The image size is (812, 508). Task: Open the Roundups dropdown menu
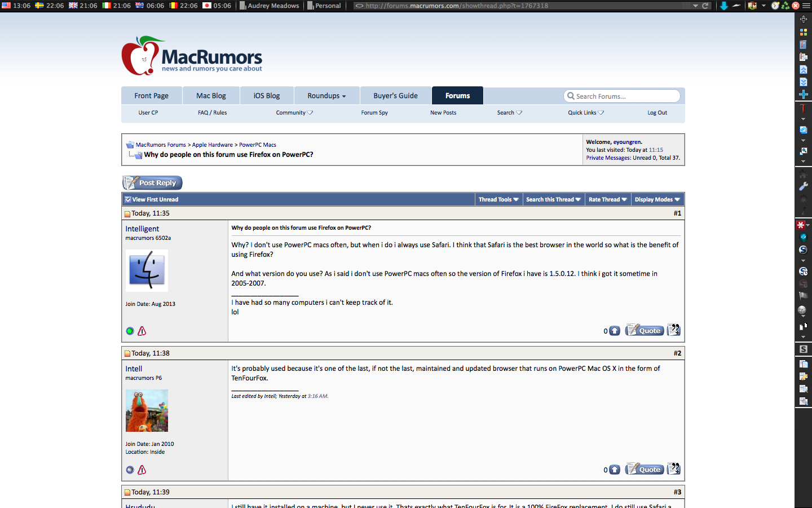(x=326, y=95)
